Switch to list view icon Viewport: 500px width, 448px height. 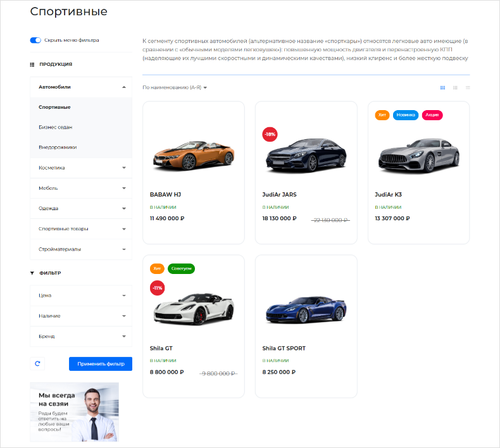(455, 87)
